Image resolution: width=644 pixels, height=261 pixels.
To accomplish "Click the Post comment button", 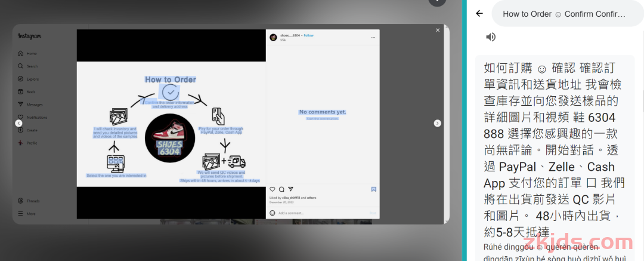I will click(x=373, y=213).
